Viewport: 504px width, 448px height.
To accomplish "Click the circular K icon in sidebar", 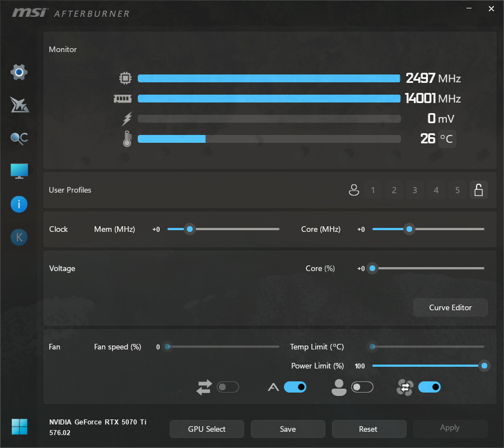I will 19,237.
